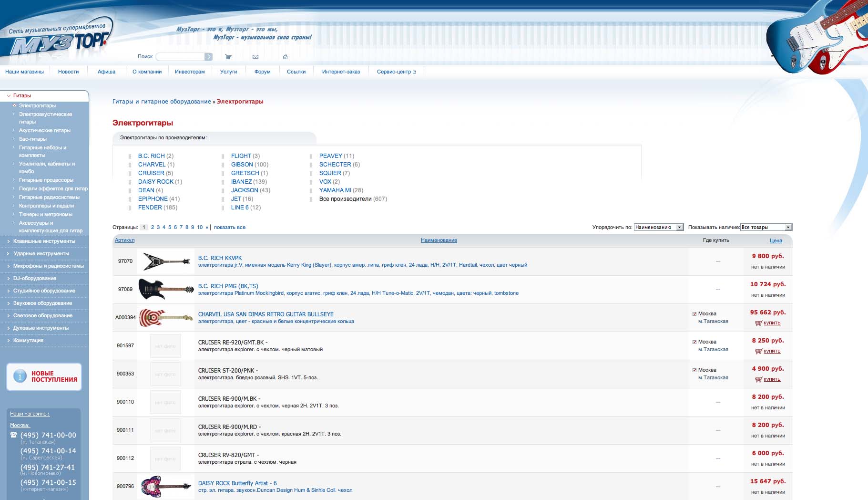Screen dimensions: 868x500
Task: Click cart icon next to CHARVEL купить
Action: click(x=758, y=323)
